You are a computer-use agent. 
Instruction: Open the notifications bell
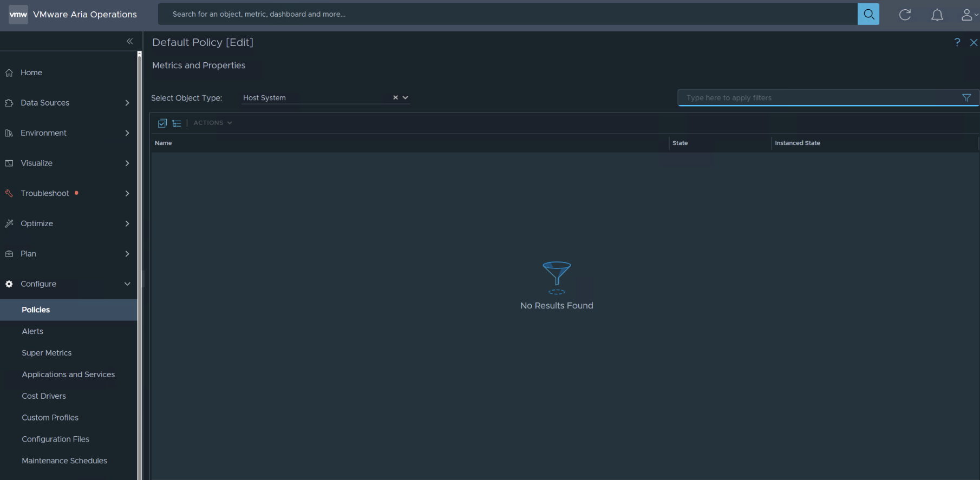937,15
